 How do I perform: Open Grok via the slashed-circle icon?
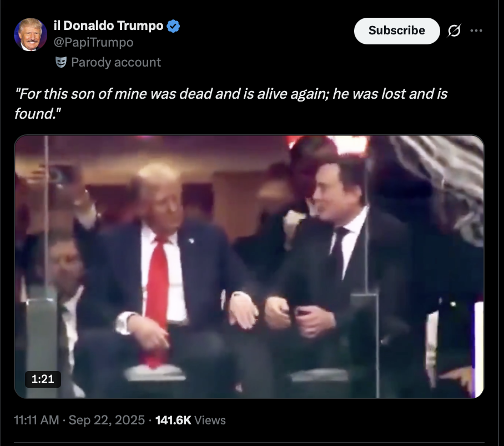coord(454,31)
